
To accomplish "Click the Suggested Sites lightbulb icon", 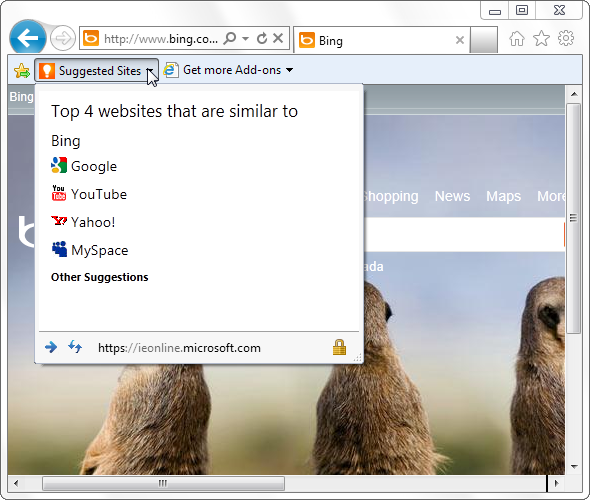I will point(47,71).
